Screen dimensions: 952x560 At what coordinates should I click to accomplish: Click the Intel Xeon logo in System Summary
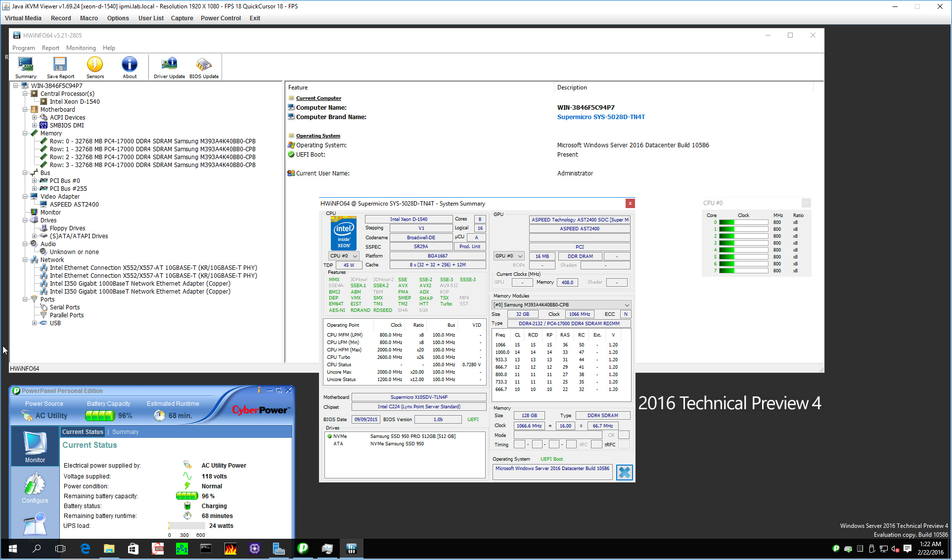point(343,233)
